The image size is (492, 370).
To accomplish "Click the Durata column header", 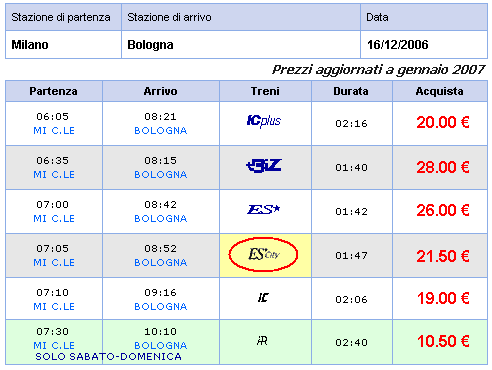I will click(351, 91).
